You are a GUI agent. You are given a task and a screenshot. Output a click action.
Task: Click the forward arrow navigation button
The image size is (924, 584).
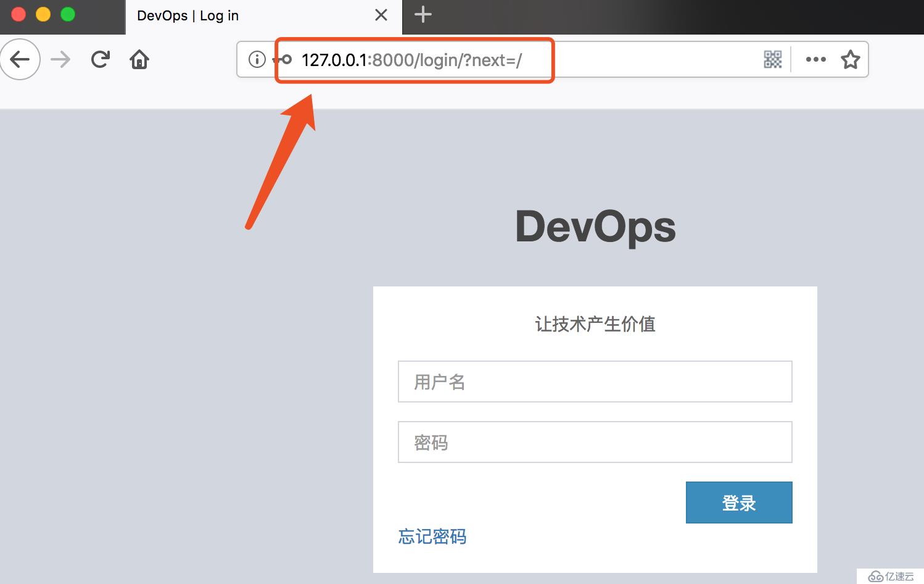(60, 59)
